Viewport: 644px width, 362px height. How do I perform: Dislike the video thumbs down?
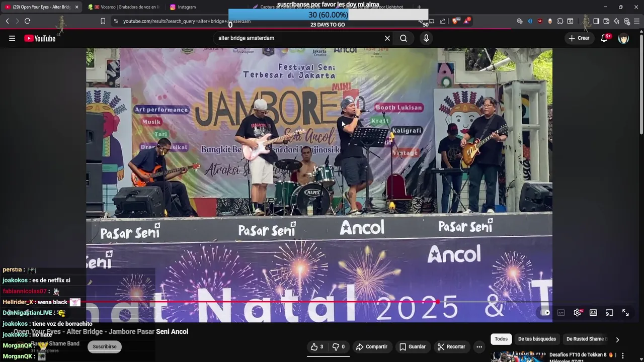point(339,347)
